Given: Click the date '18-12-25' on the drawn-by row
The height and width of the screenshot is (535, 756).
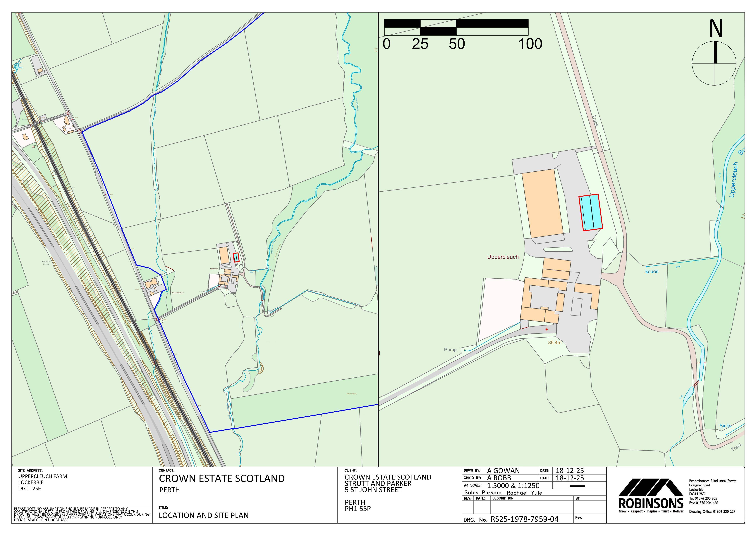Looking at the screenshot, I should [570, 471].
